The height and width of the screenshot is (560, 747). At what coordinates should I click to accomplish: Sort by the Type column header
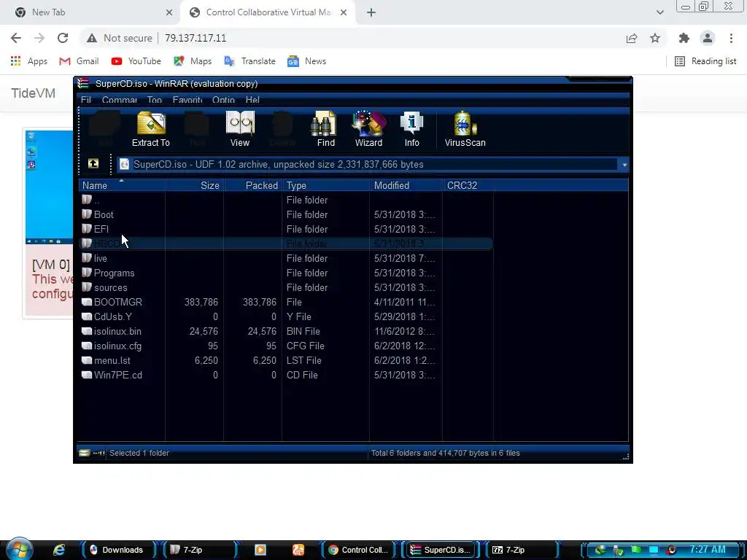click(x=326, y=185)
